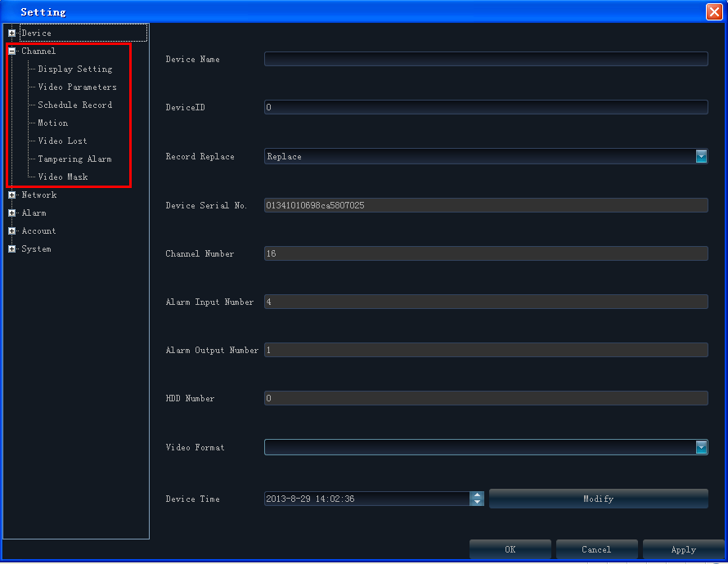This screenshot has height=564, width=728.
Task: Click the DeviceID input field
Action: coord(486,107)
